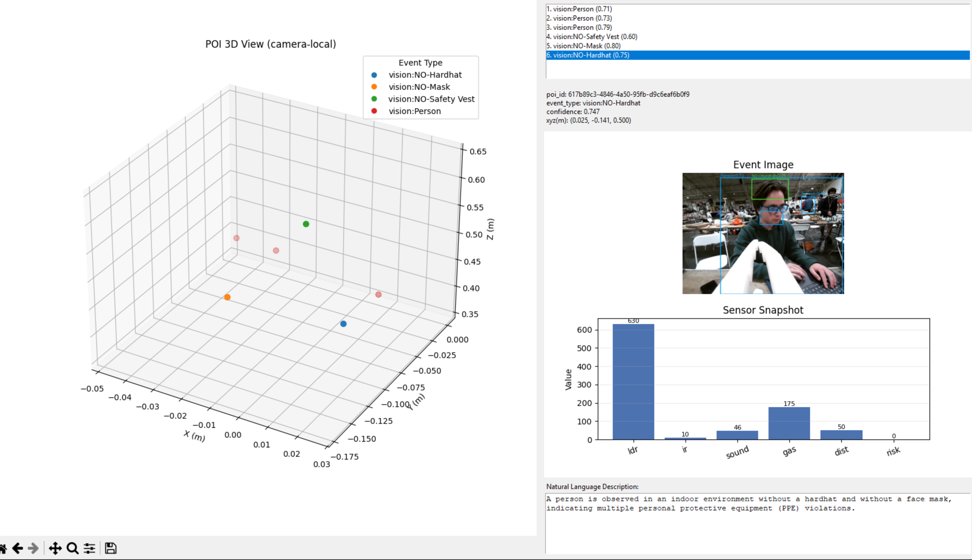Click the orange NO-Mask point in plot

coord(227,297)
